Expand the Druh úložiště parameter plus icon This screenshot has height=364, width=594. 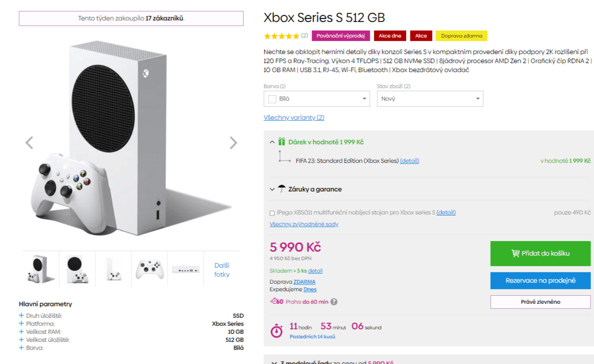[x=21, y=315]
